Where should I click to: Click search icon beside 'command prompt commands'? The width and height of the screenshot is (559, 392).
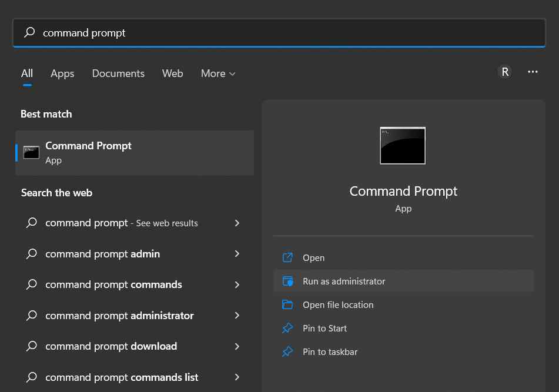click(x=31, y=284)
